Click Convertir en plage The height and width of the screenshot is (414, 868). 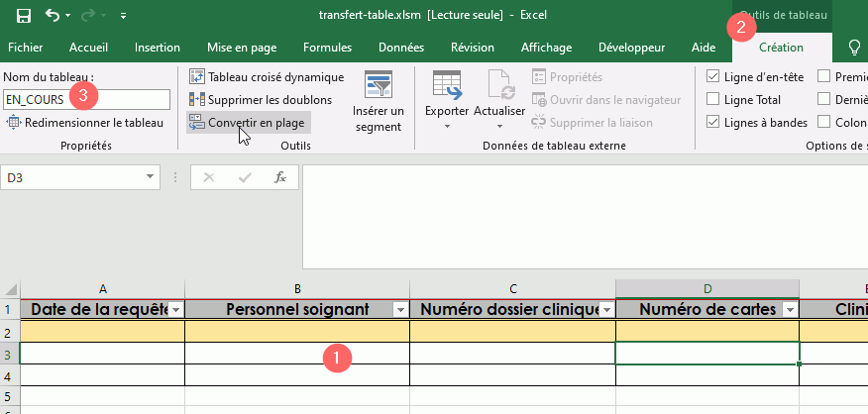tap(248, 123)
